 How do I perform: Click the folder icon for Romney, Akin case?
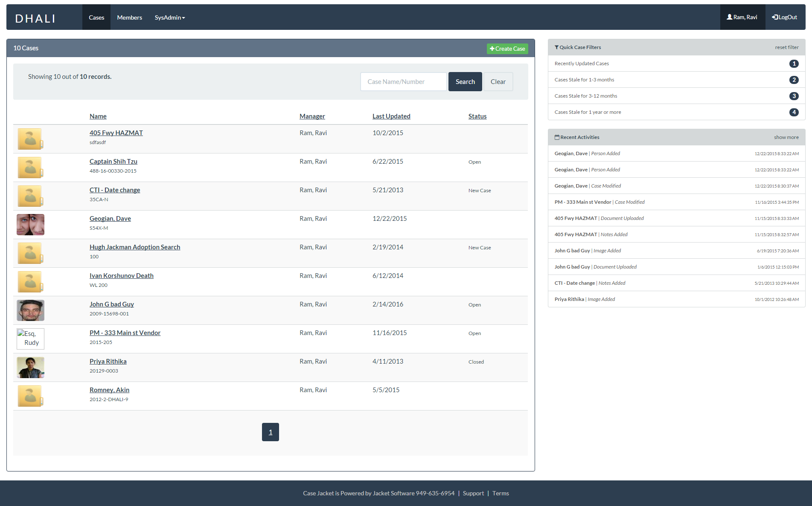pyautogui.click(x=30, y=396)
